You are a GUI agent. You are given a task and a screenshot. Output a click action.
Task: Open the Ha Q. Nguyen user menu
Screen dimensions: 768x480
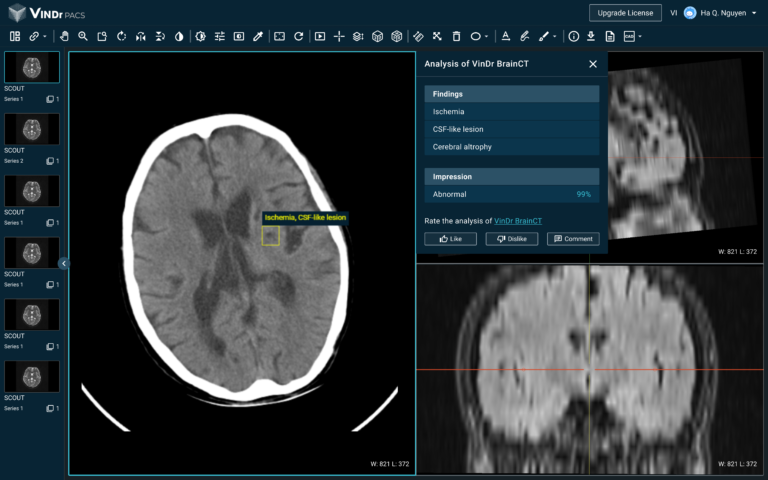point(728,13)
